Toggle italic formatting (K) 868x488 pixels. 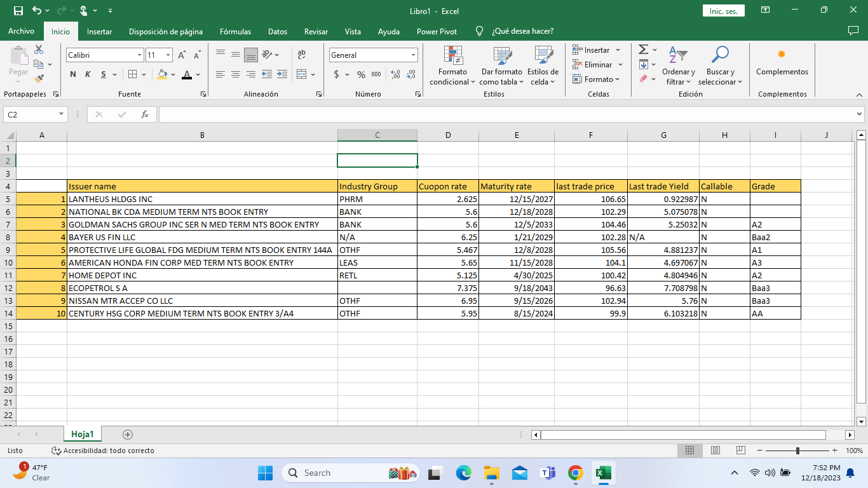click(x=87, y=74)
